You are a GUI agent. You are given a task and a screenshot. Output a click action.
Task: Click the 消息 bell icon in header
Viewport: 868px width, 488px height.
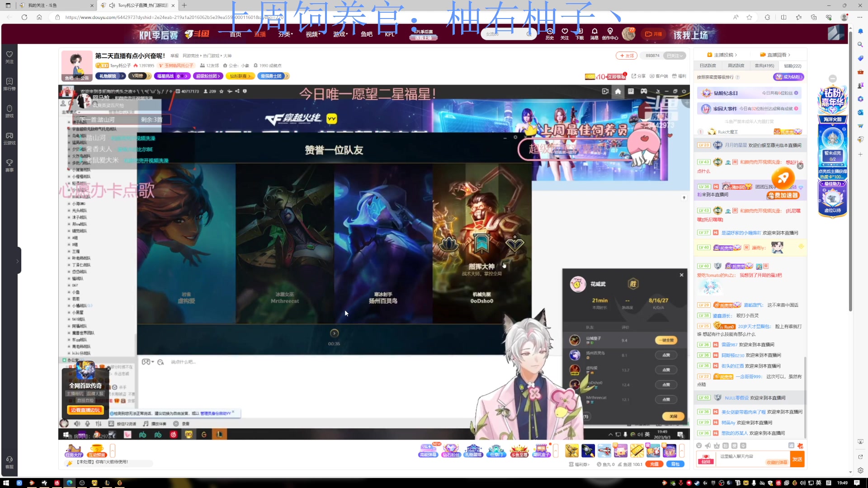pyautogui.click(x=594, y=34)
